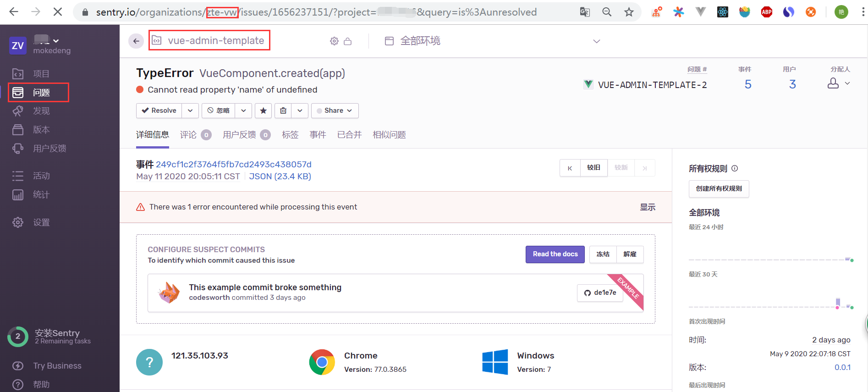
Task: Click the Resolve button
Action: point(159,110)
